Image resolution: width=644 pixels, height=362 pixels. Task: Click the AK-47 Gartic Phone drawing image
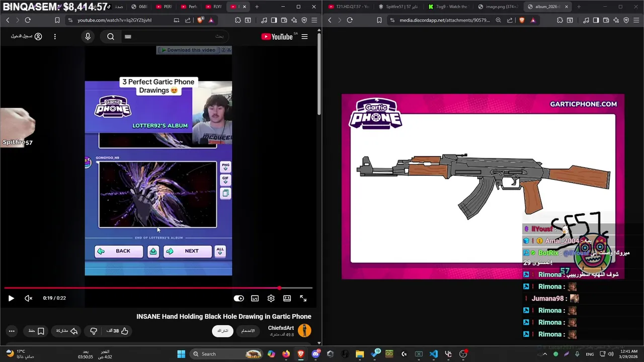coord(483,187)
